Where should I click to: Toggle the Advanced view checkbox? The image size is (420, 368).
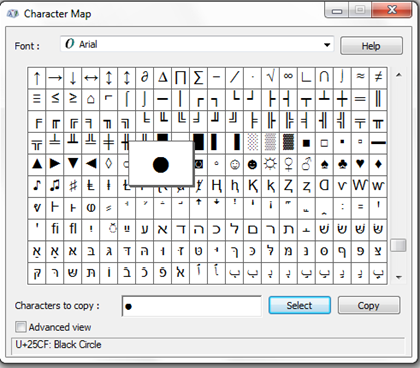20,327
